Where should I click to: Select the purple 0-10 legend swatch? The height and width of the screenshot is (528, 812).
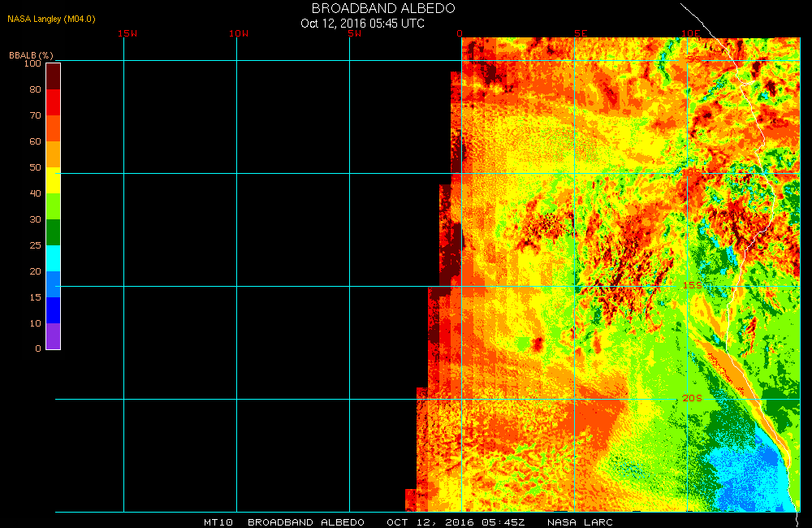pos(54,336)
